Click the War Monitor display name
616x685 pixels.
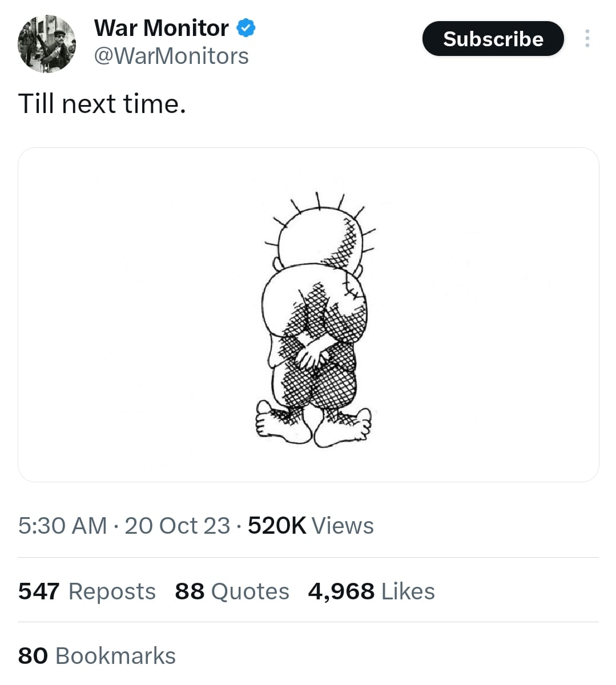(x=161, y=28)
